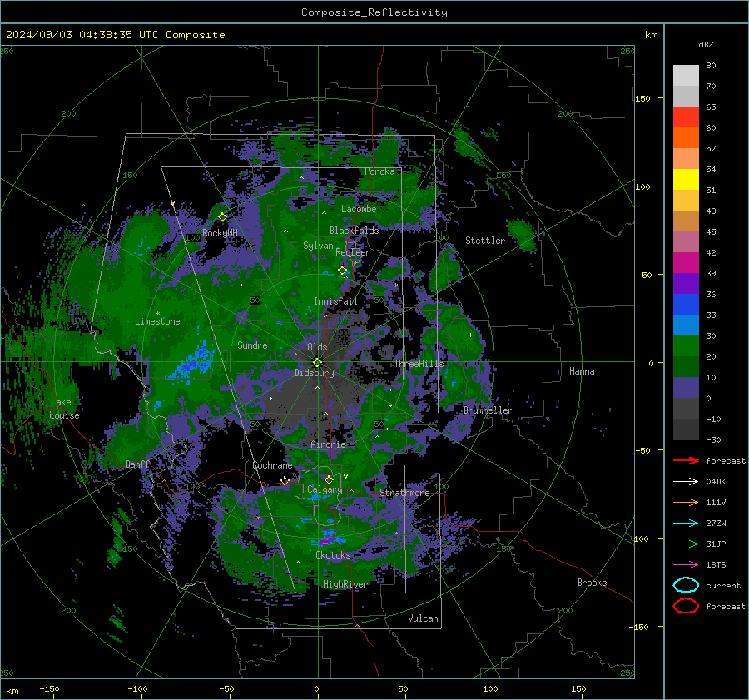This screenshot has height=700, width=749.
Task: Pick the yellow 51–54 dBZ color swatch
Action: [x=686, y=180]
